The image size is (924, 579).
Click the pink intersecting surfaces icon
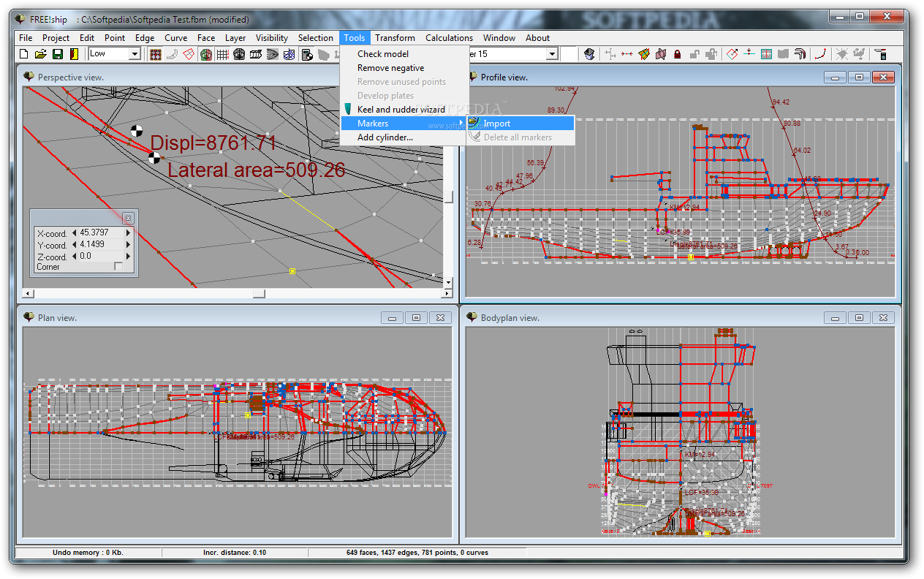point(661,54)
